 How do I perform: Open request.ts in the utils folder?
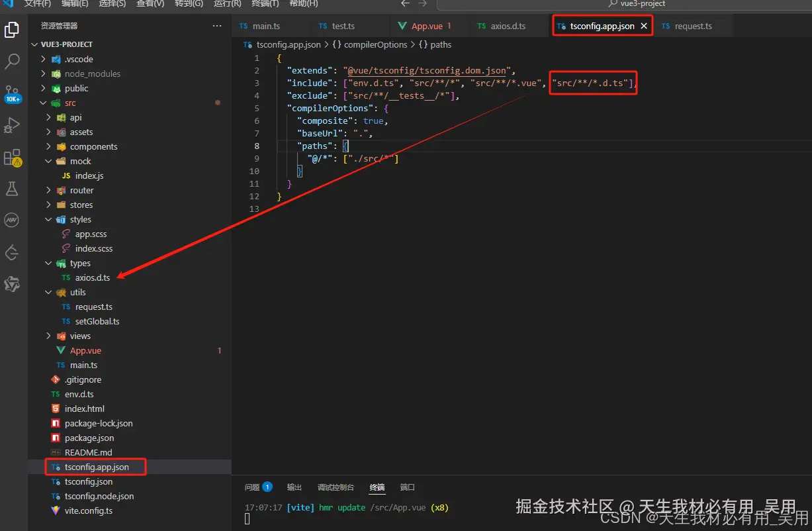click(130, 307)
